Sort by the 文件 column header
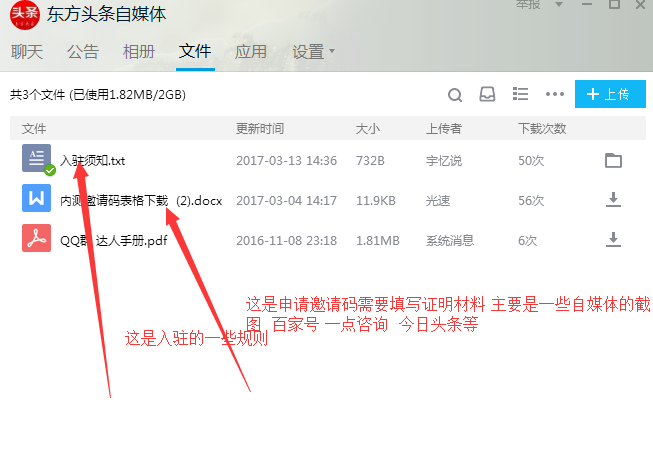 34,129
